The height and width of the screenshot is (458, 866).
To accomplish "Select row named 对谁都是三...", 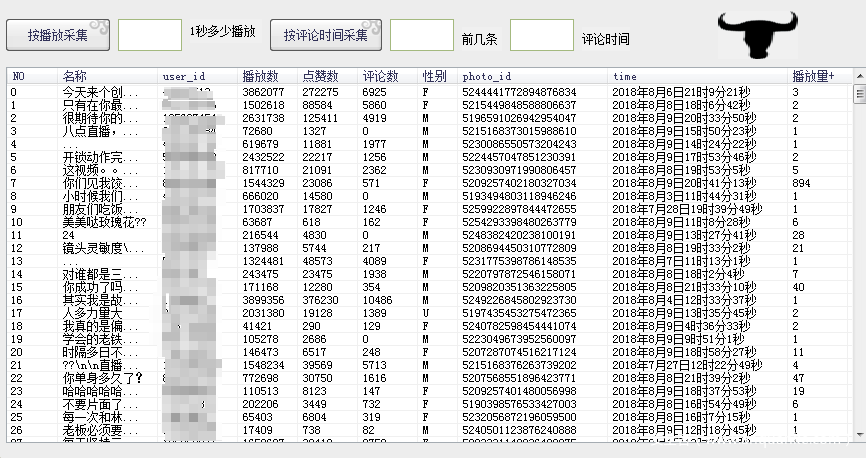I will click(430, 274).
